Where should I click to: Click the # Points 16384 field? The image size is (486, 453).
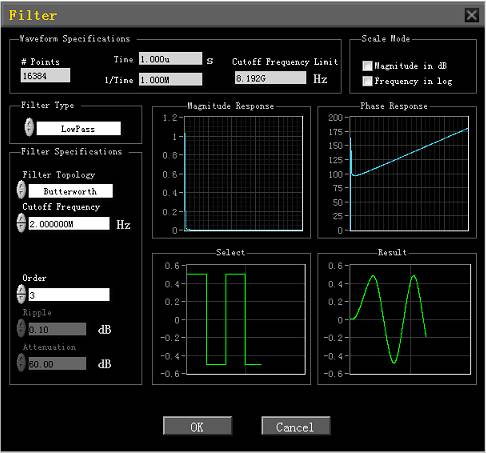[45, 75]
